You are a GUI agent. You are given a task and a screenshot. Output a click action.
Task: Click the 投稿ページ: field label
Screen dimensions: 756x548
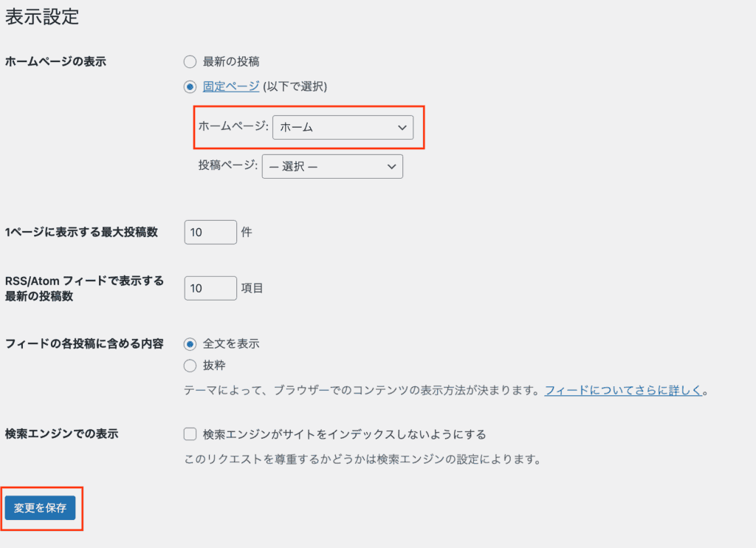pos(227,166)
